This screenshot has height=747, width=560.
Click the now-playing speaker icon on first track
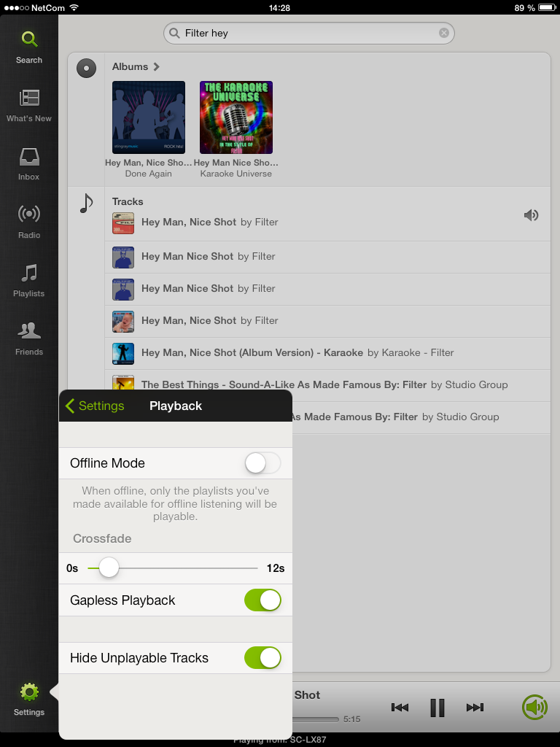531,215
